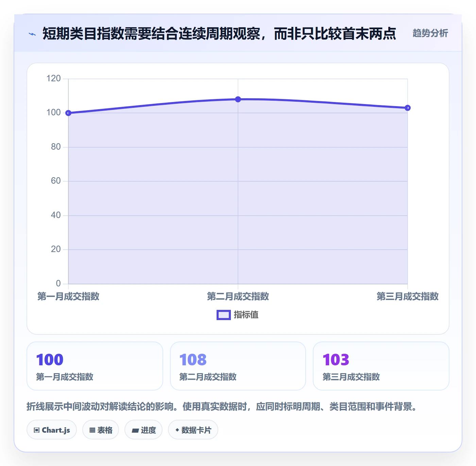Click the heading starting with 短期类目指数
Viewport: 476px width, 466px height.
(x=219, y=34)
